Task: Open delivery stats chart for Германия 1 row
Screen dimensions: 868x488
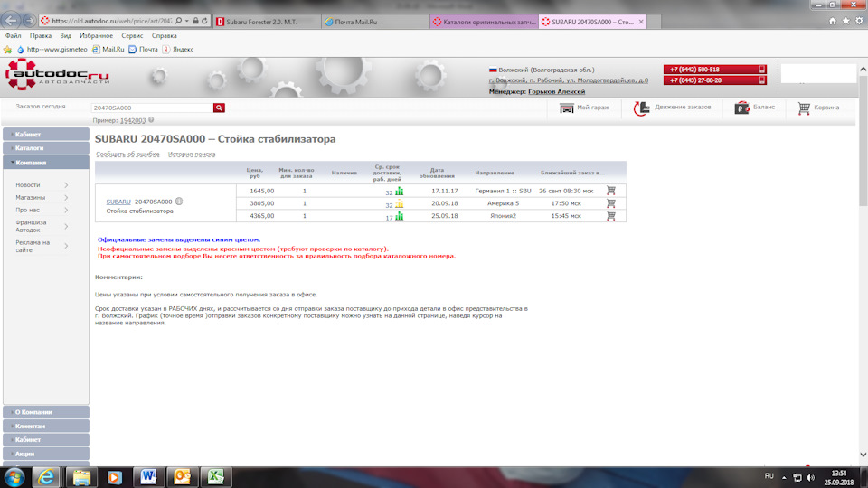Action: coord(399,191)
